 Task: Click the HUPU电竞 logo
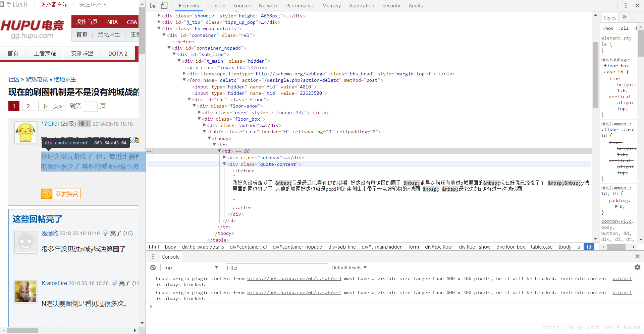click(32, 29)
